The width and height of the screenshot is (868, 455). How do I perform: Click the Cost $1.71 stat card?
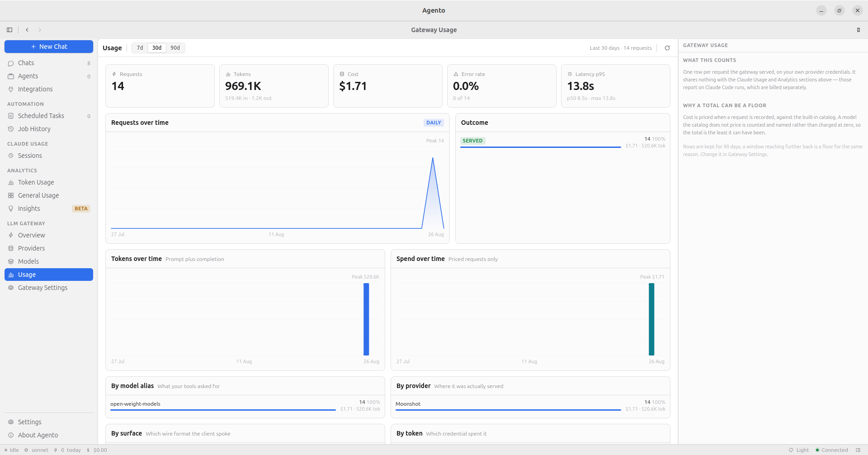pos(388,86)
